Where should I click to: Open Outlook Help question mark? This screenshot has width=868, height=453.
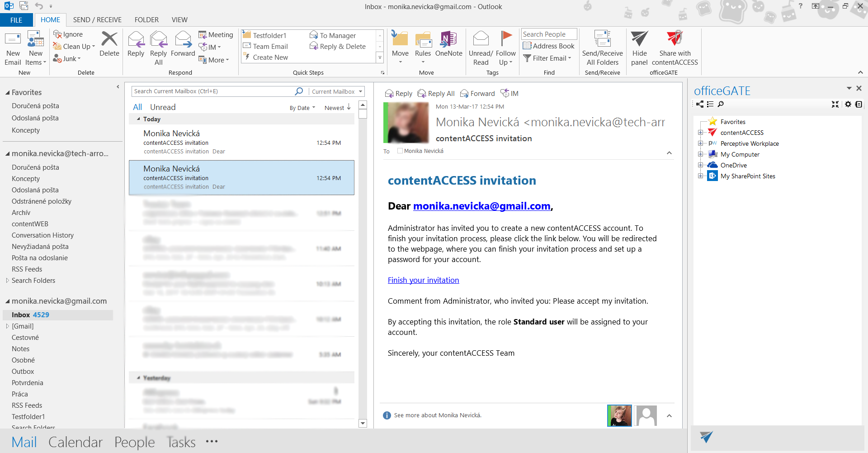[x=801, y=6]
